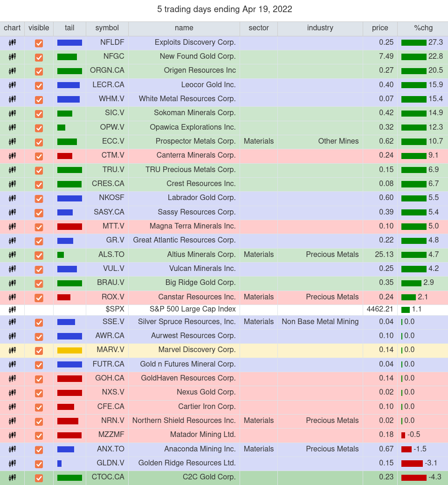Uncheck visible checkbox for NFLDF

39,43
